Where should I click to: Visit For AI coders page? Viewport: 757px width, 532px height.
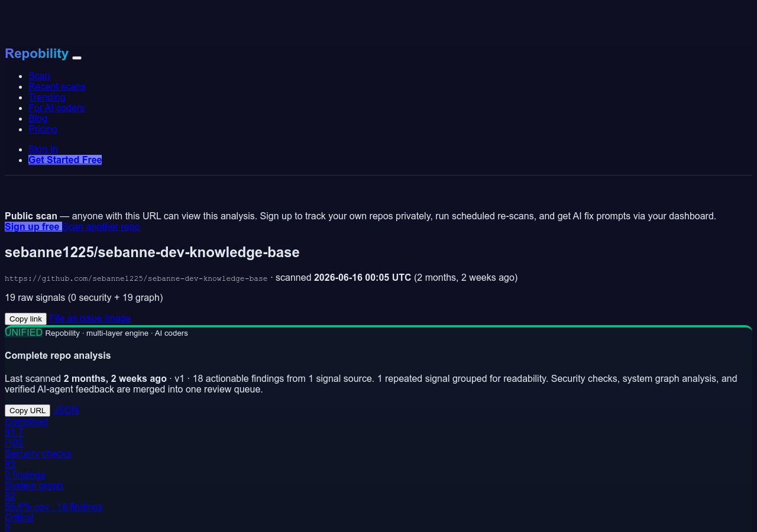coord(56,108)
